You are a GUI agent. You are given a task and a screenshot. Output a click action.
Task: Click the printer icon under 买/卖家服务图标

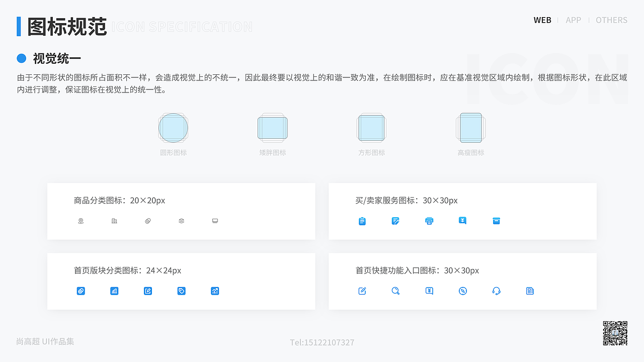tap(429, 221)
